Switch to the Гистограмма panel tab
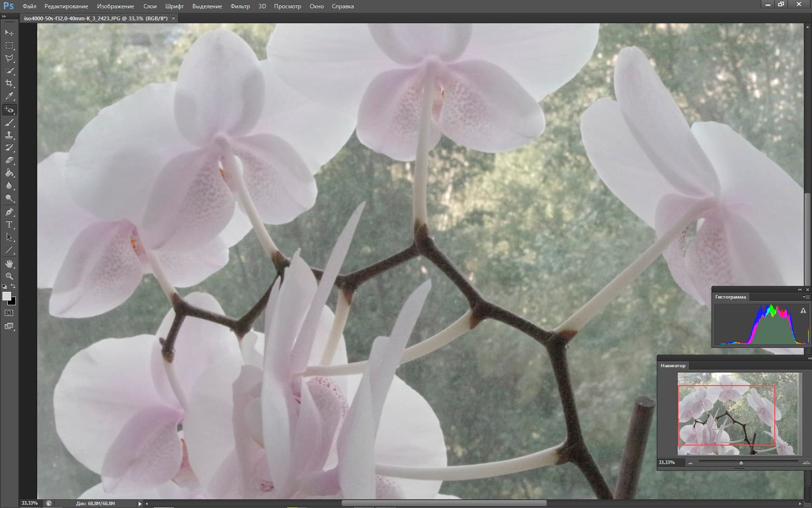This screenshot has height=508, width=812. click(730, 297)
